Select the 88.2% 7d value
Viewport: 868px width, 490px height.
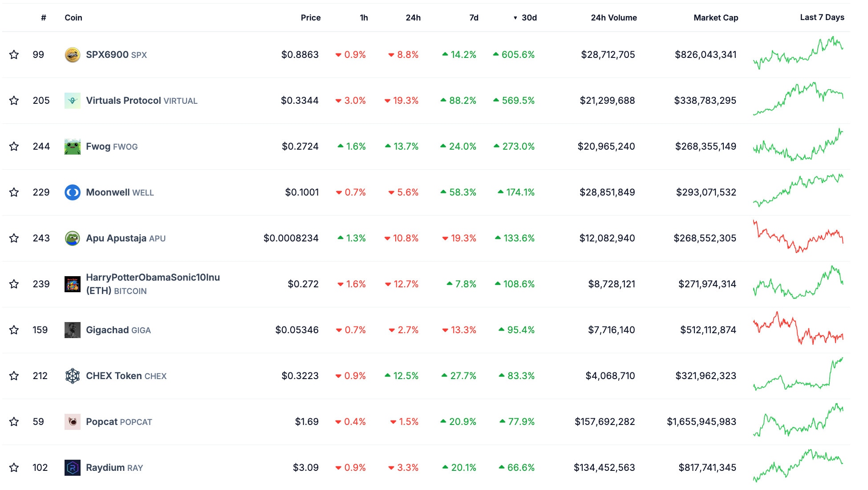pyautogui.click(x=458, y=101)
